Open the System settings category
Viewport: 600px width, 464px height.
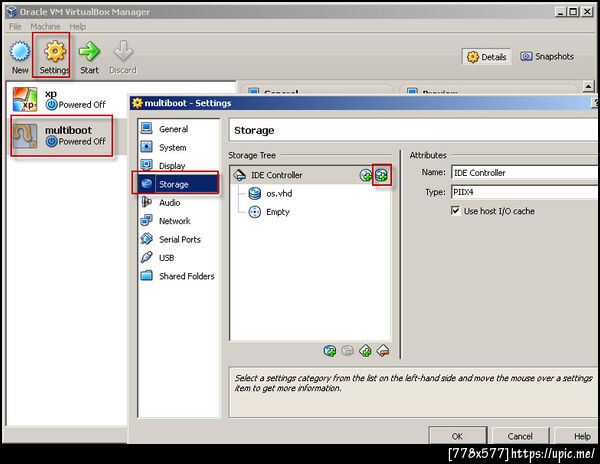[x=178, y=147]
